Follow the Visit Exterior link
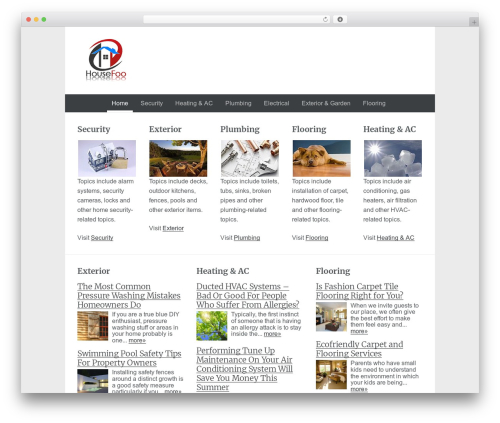Viewport: 500px width, 423px height. (x=173, y=228)
